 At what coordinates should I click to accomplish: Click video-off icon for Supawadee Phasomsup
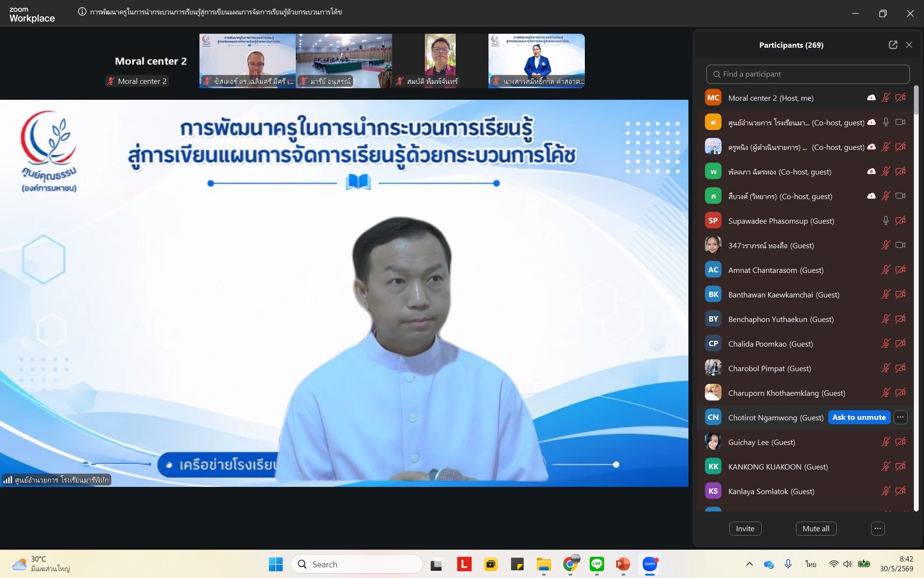click(x=900, y=221)
